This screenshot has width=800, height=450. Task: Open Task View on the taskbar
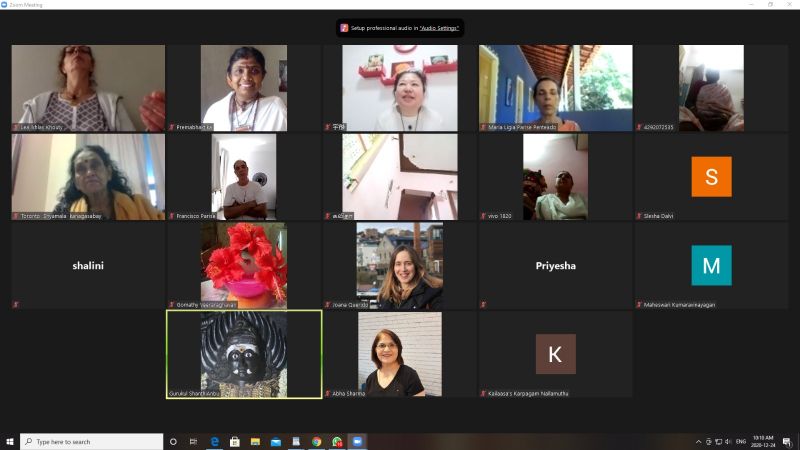[x=193, y=441]
